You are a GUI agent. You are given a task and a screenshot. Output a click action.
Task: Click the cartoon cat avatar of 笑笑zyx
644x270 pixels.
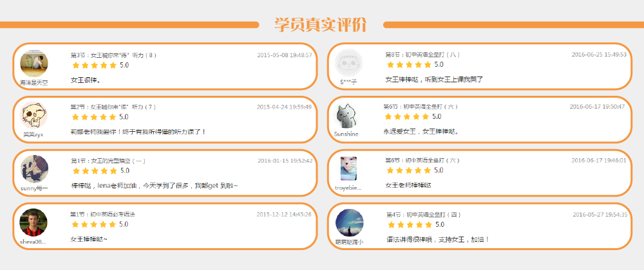pyautogui.click(x=33, y=116)
